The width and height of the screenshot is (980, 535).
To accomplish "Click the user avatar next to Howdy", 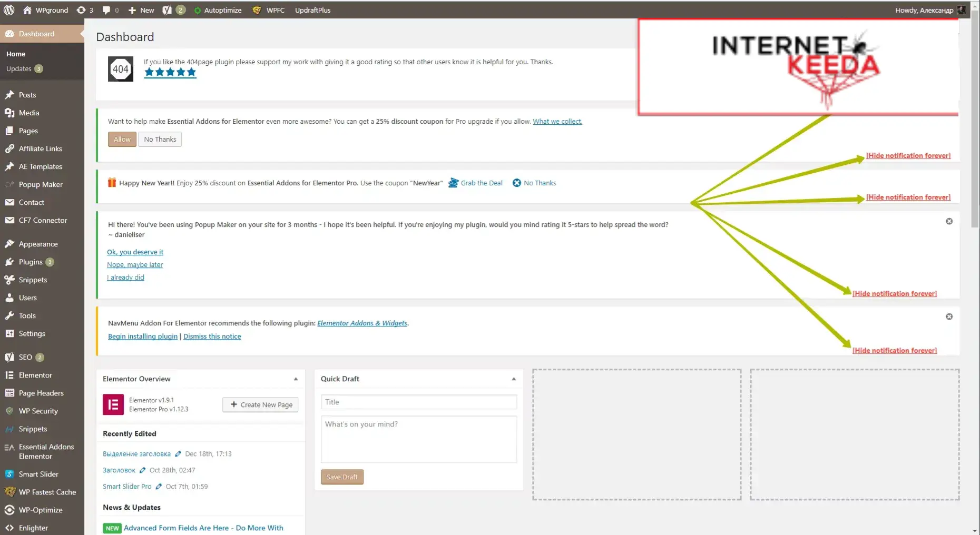I will pyautogui.click(x=962, y=10).
